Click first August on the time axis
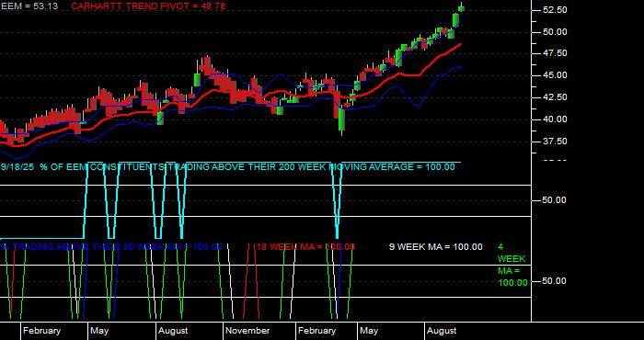The image size is (644, 340). click(173, 331)
